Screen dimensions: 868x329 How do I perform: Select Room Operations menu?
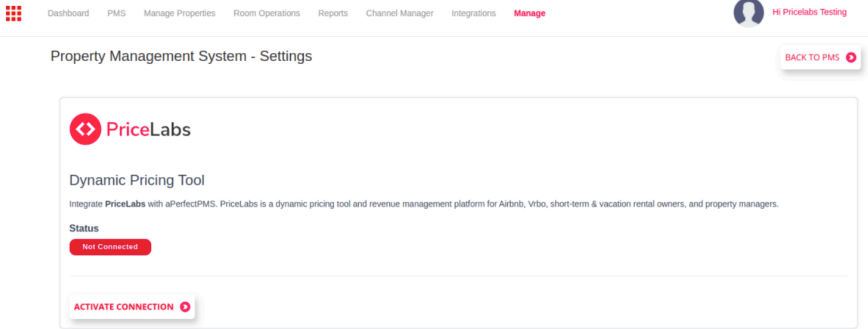click(266, 13)
